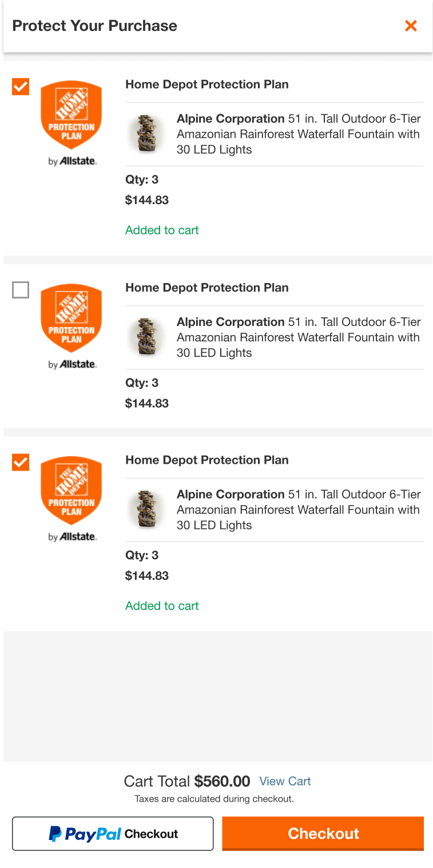The image size is (433, 868).
Task: Click the first Home Depot Protection Plan shield icon
Action: point(71,115)
